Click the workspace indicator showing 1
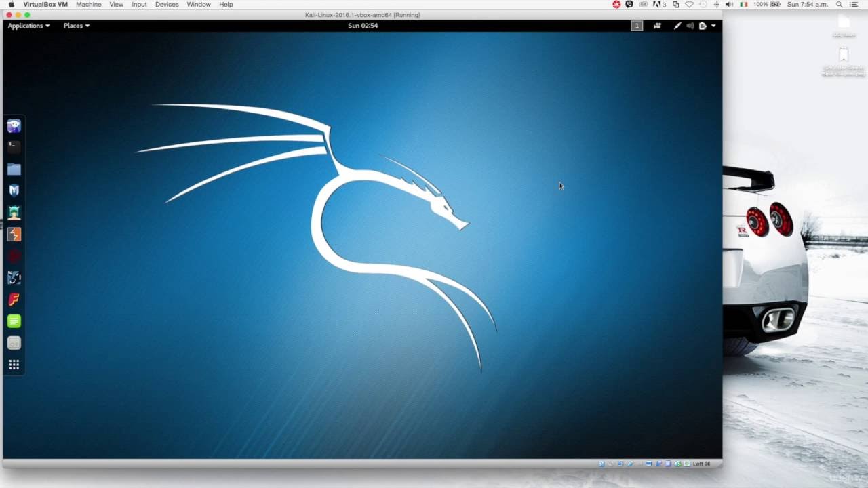Viewport: 868px width, 488px height. coord(637,26)
